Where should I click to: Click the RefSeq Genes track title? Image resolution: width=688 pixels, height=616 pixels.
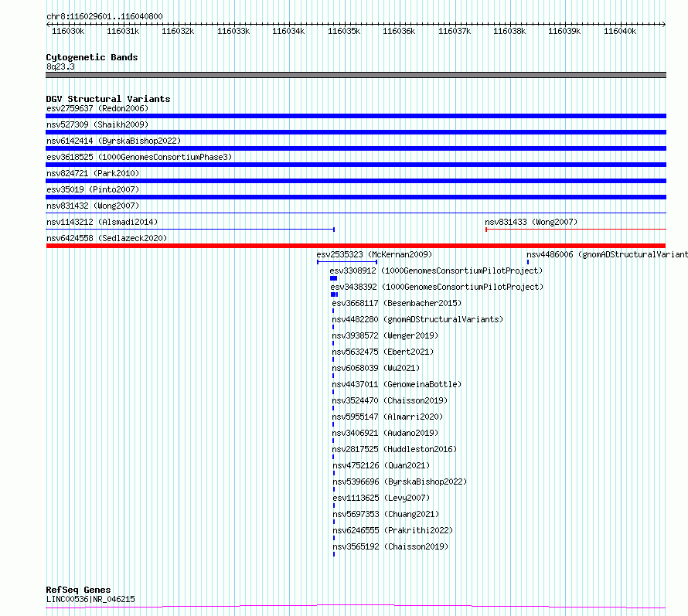[78, 590]
